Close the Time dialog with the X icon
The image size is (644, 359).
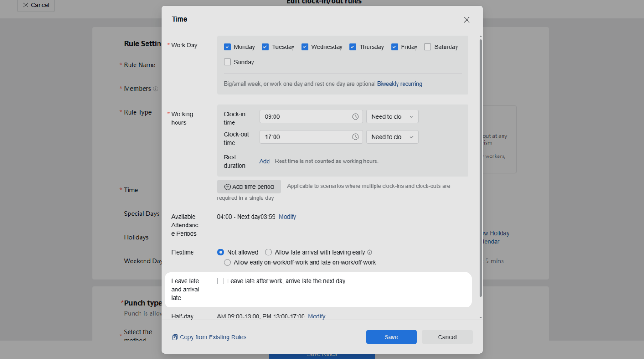[x=467, y=20]
